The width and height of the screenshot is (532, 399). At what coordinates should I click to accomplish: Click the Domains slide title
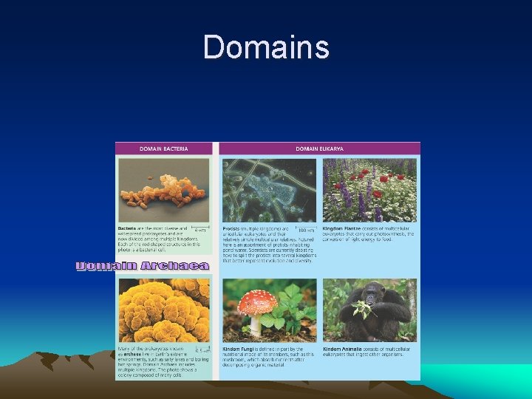(266, 47)
